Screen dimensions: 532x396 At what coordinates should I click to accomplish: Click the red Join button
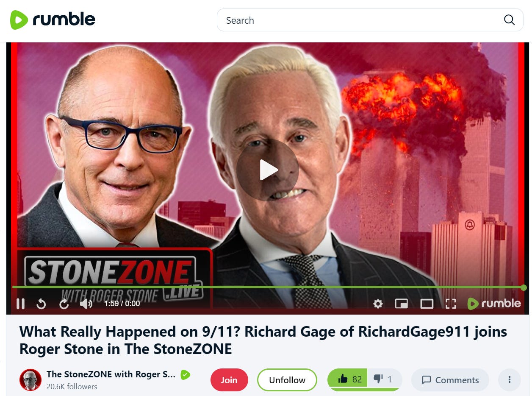coord(229,380)
